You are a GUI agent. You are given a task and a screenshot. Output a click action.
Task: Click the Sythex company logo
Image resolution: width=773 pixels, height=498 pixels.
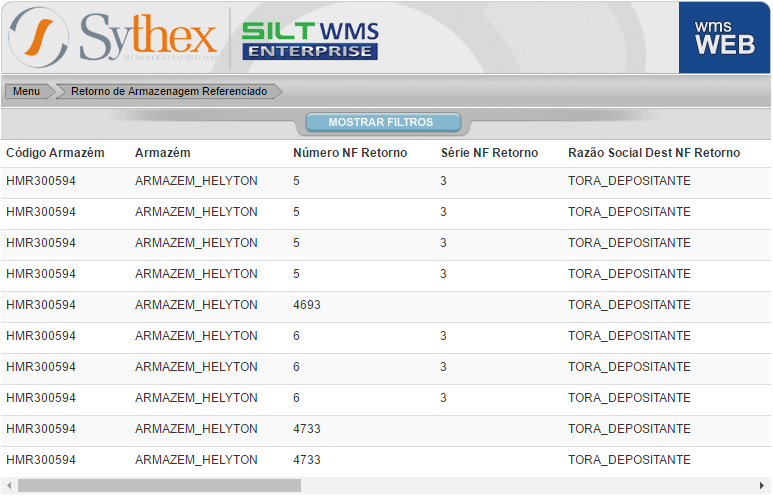[x=113, y=37]
